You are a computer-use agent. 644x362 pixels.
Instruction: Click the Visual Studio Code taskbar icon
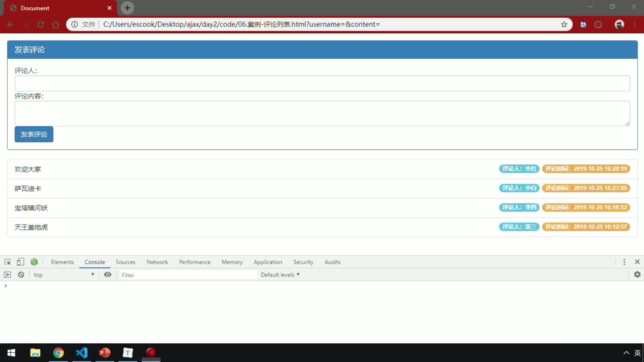(x=82, y=353)
